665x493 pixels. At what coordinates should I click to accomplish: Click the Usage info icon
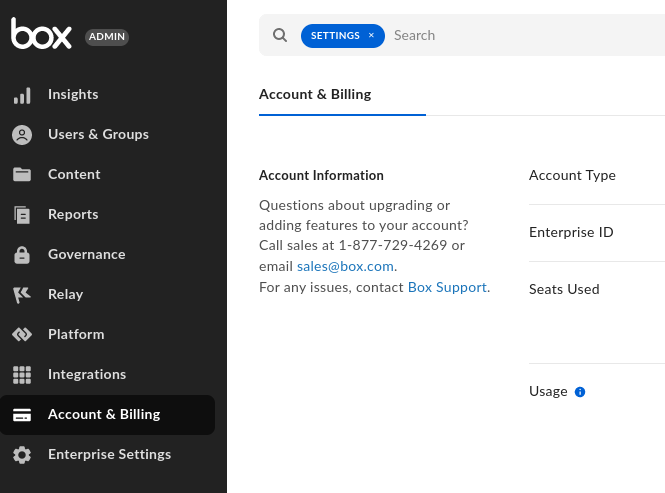pyautogui.click(x=580, y=392)
